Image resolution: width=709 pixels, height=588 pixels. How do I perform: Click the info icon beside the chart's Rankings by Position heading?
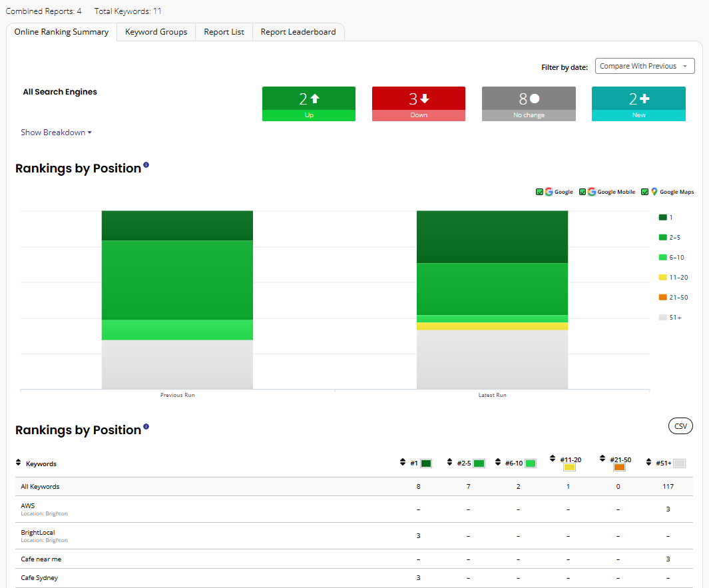click(x=146, y=165)
